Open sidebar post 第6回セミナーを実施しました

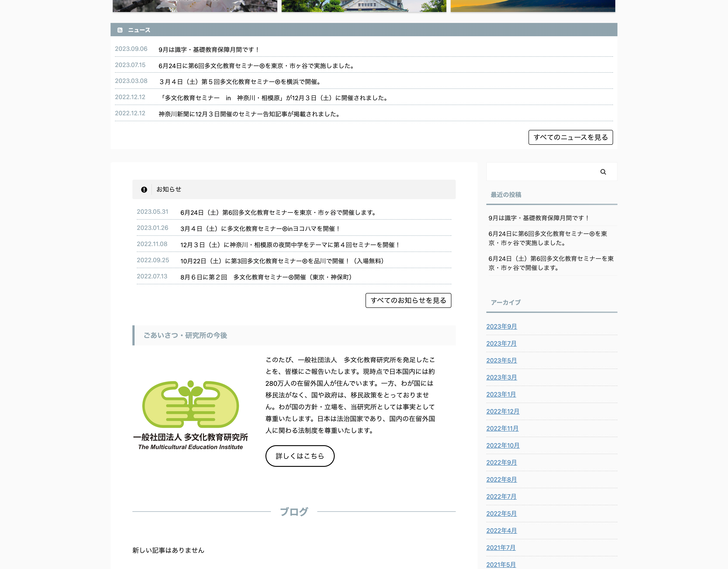[x=548, y=238]
